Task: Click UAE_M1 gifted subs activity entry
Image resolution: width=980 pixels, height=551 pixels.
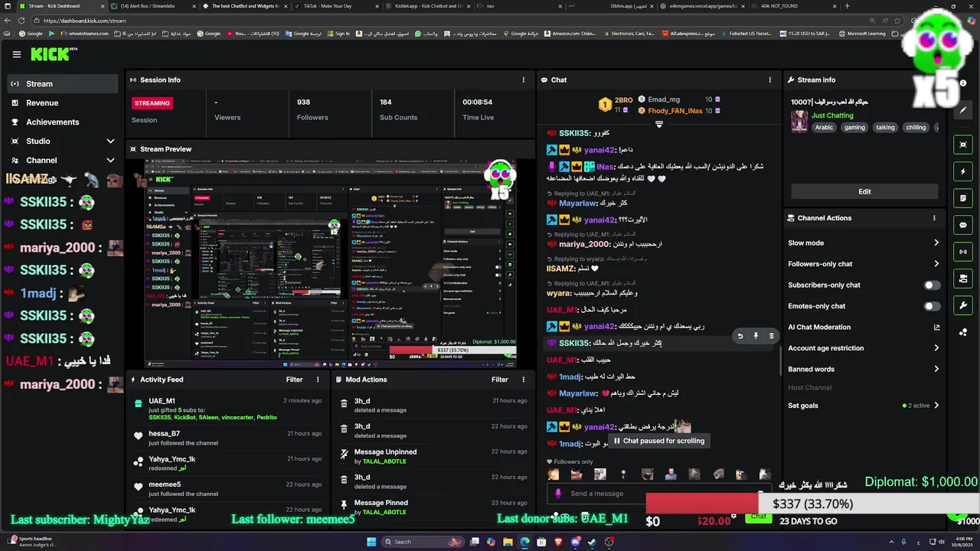Action: click(227, 409)
